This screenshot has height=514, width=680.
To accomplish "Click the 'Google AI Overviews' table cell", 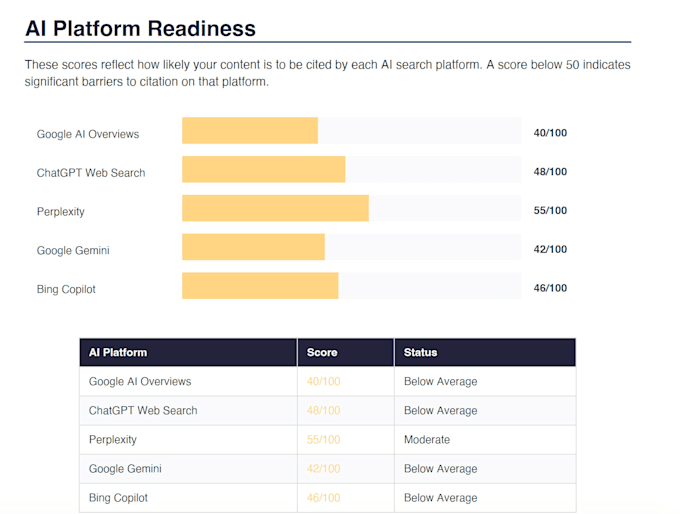I will pyautogui.click(x=189, y=381).
